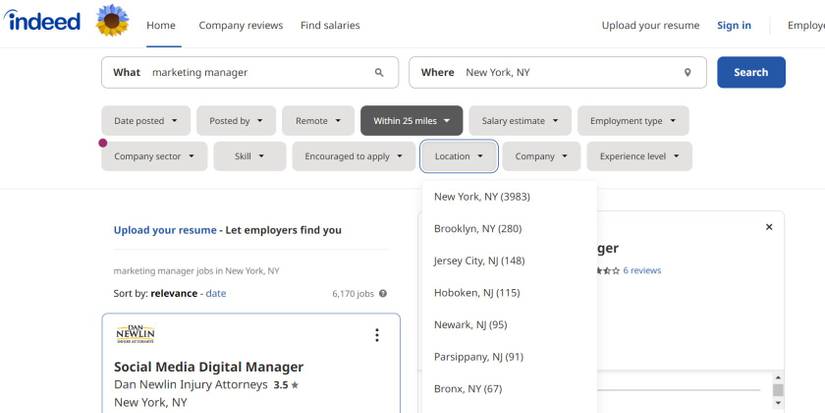Click the star rating beside 6 reviews
Image resolution: width=825 pixels, height=413 pixels.
[x=608, y=270]
